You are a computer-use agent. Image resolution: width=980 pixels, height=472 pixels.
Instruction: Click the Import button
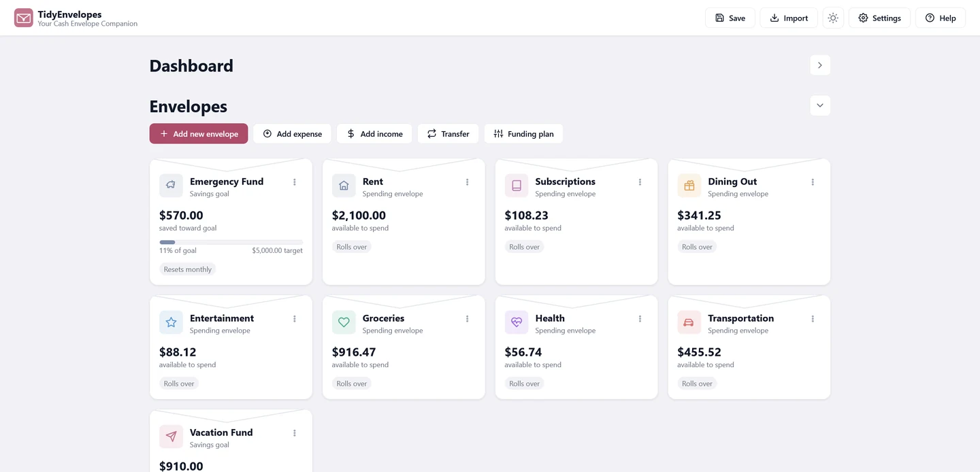pyautogui.click(x=789, y=18)
